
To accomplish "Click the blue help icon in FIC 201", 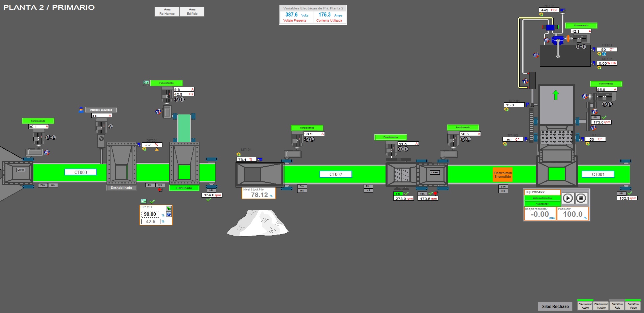I will point(169,214).
